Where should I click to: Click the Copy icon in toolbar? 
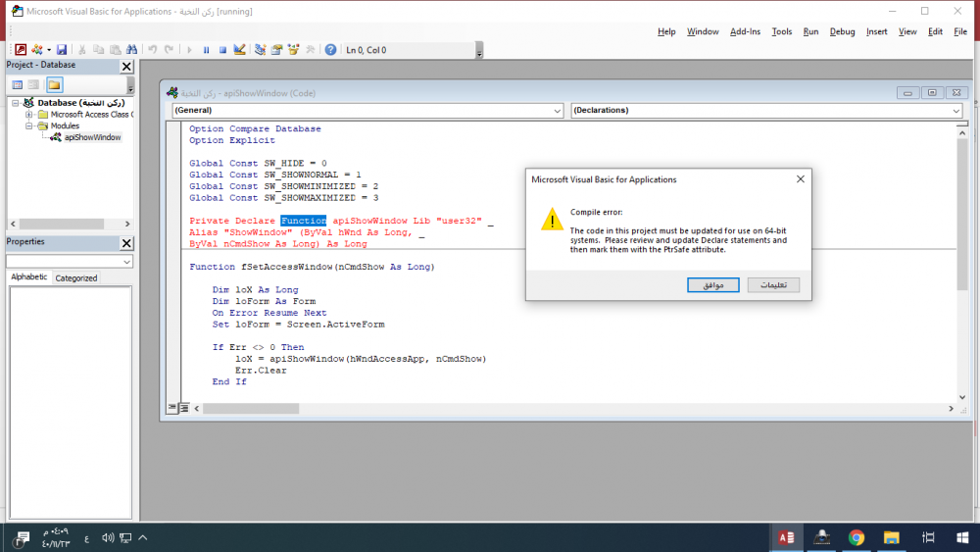point(98,49)
